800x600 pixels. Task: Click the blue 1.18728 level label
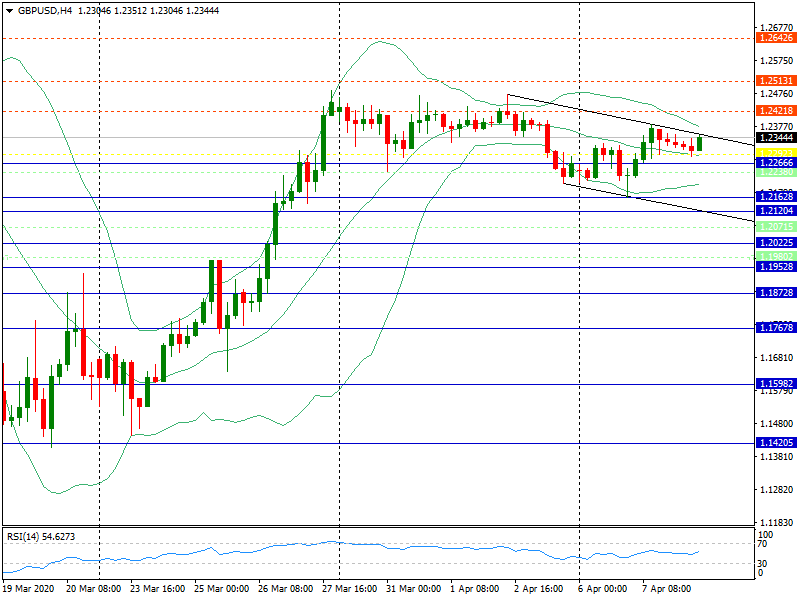(x=776, y=293)
